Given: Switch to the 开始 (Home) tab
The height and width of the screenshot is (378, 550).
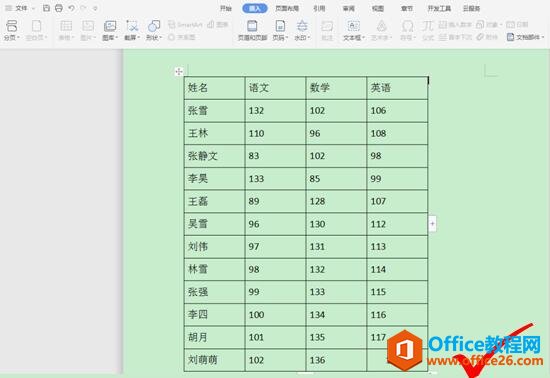Looking at the screenshot, I should [226, 8].
